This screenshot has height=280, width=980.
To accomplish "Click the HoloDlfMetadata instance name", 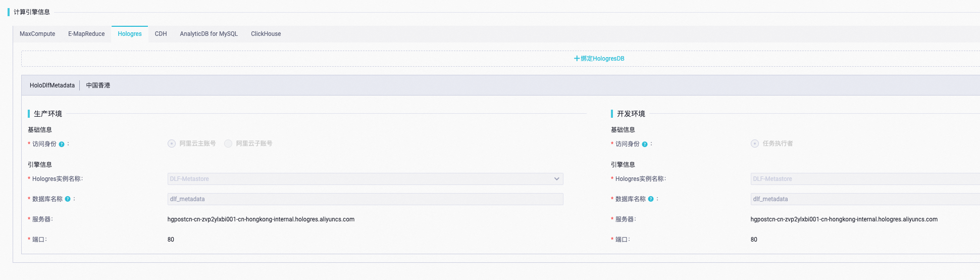I will [52, 85].
